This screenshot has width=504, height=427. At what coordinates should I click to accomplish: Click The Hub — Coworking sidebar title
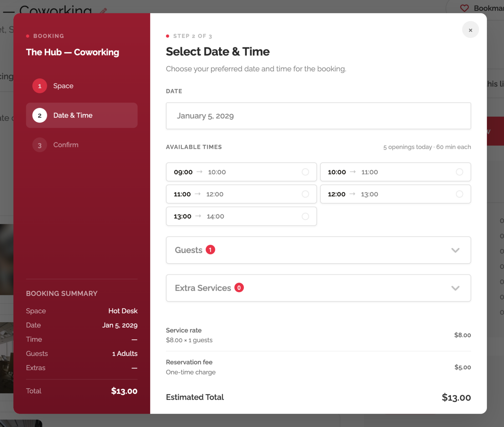click(x=73, y=52)
